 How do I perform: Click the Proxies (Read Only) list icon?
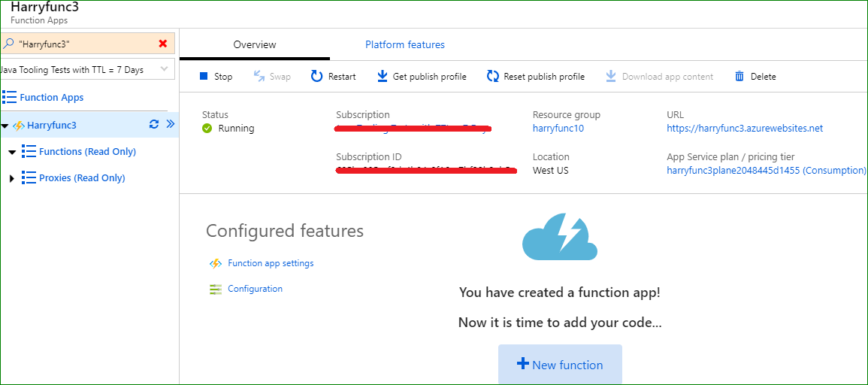tap(29, 177)
